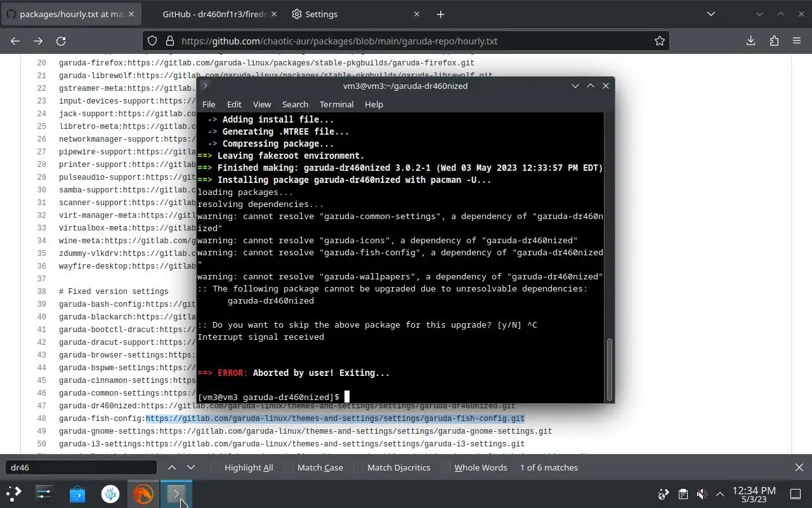Launch the Discover software store icon
Viewport: 812px width, 508px height.
(x=77, y=493)
